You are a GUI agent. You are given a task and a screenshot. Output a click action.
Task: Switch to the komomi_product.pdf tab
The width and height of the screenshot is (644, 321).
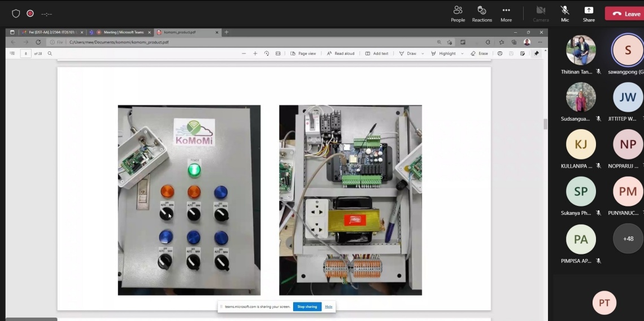pyautogui.click(x=185, y=32)
